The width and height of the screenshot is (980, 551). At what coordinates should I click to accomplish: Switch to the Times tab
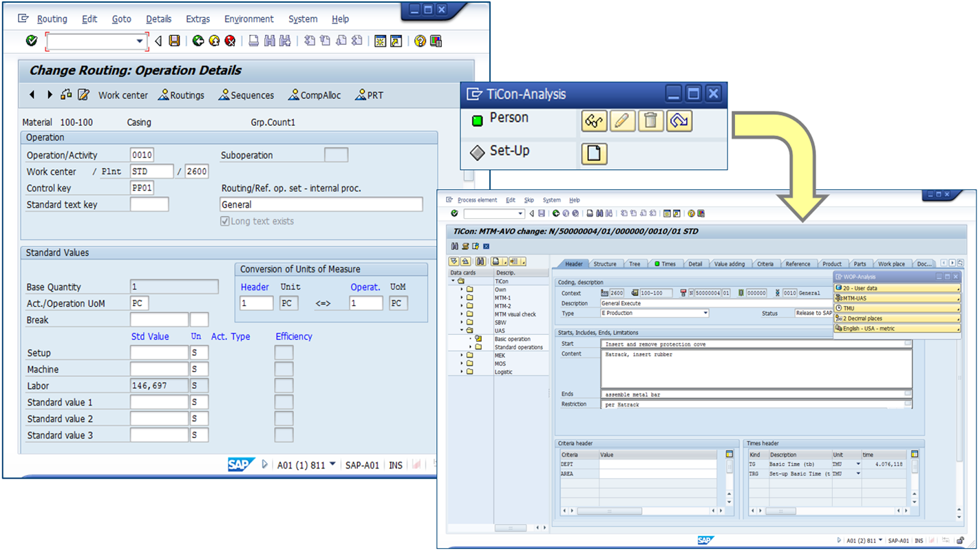click(665, 264)
